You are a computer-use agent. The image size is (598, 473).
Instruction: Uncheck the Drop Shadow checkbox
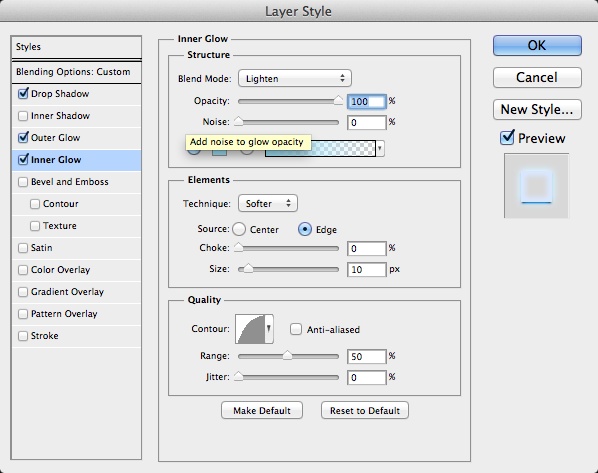[x=23, y=93]
